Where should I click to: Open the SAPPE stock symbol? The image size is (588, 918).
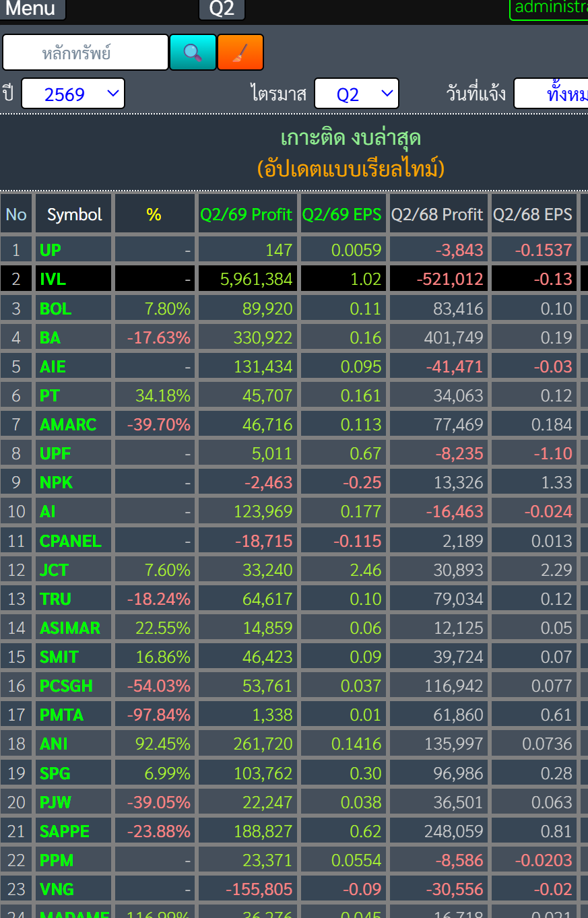click(x=65, y=831)
